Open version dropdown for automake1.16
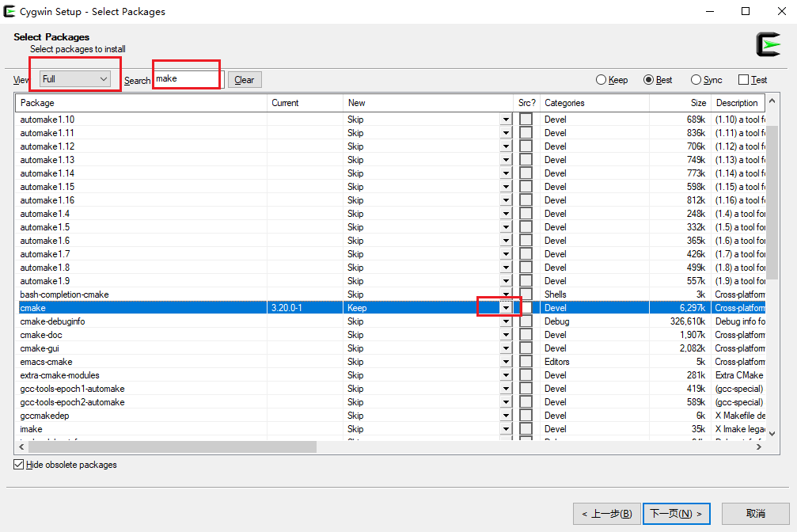The width and height of the screenshot is (797, 532). tap(506, 200)
